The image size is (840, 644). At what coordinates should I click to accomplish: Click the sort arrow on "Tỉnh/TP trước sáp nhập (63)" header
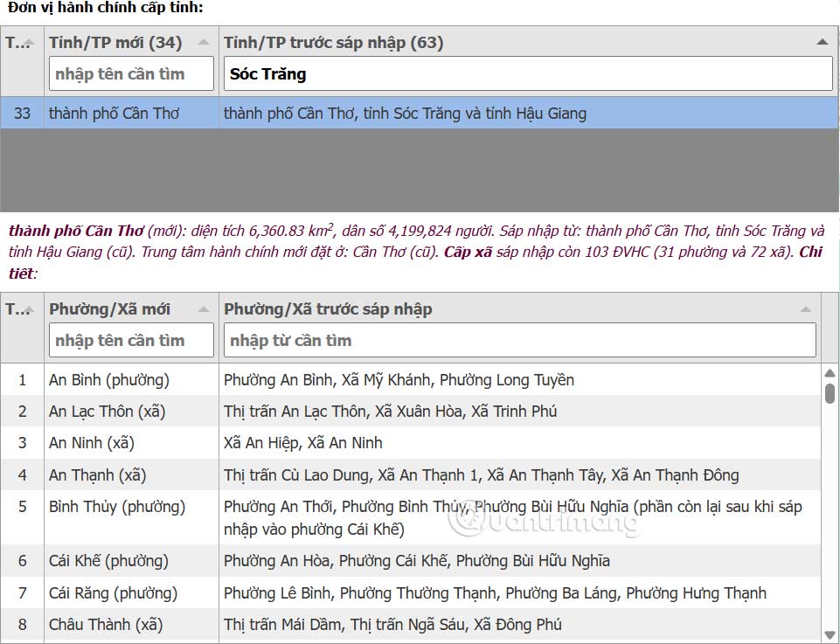coord(823,41)
